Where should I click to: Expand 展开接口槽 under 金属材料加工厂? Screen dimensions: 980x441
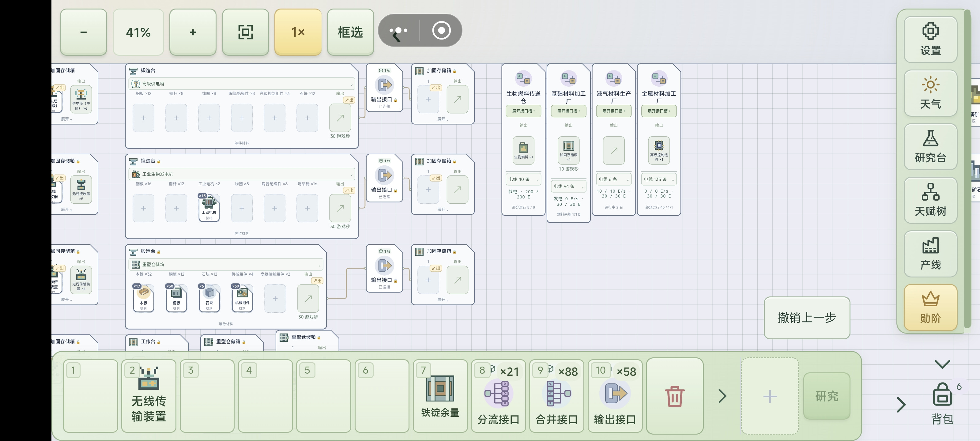(658, 111)
